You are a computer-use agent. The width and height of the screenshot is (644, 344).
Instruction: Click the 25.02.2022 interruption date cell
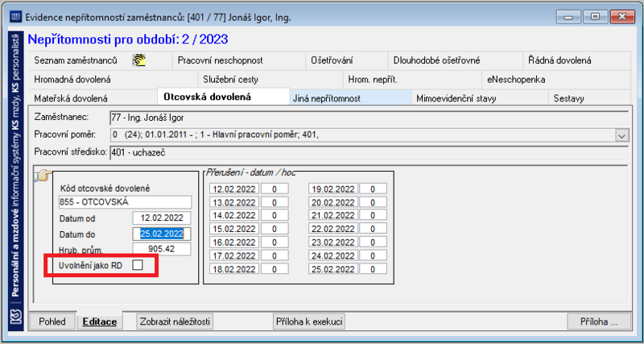coord(333,269)
